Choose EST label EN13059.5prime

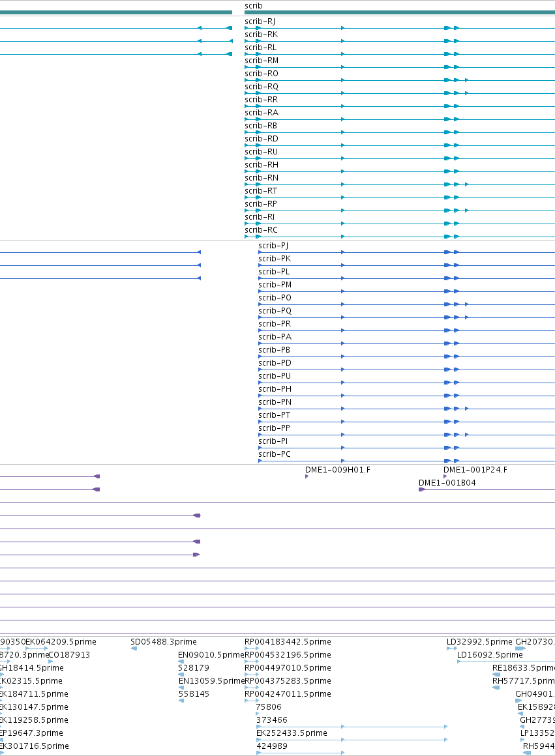(x=211, y=681)
